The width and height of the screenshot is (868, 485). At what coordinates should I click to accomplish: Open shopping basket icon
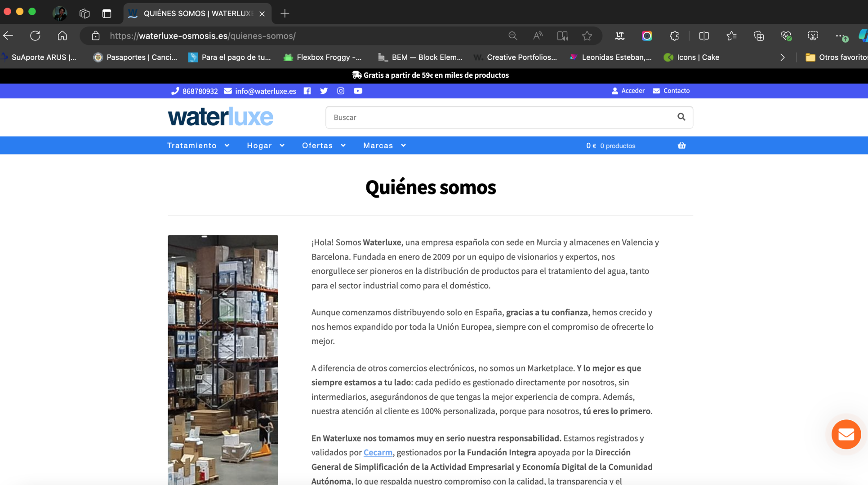(682, 145)
